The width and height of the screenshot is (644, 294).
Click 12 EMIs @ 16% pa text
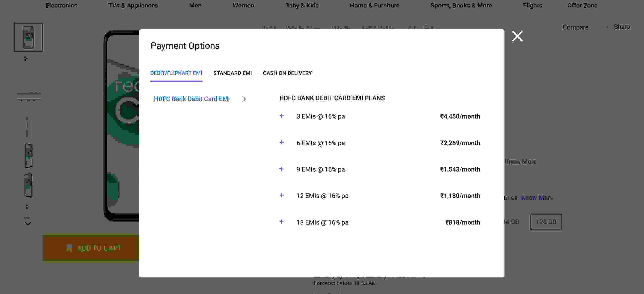click(322, 196)
